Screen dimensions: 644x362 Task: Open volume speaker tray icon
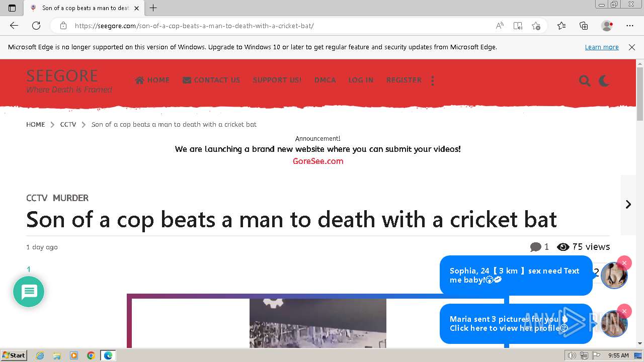pos(572,355)
